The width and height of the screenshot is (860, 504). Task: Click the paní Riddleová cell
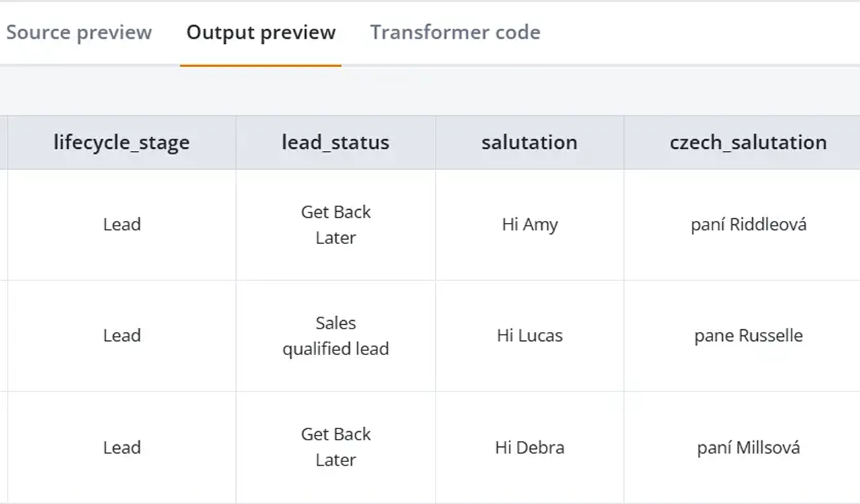pos(748,225)
